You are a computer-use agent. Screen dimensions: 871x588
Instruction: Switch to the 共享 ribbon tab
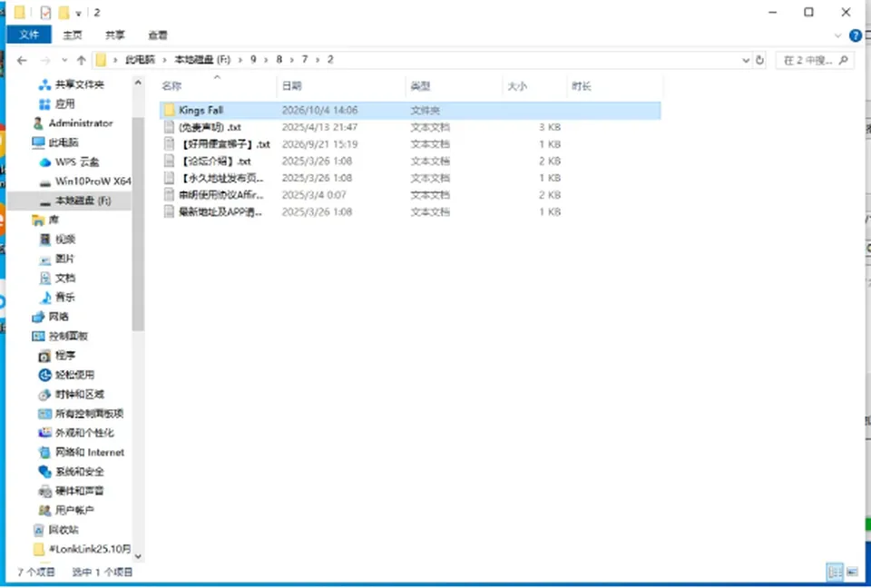tap(115, 35)
